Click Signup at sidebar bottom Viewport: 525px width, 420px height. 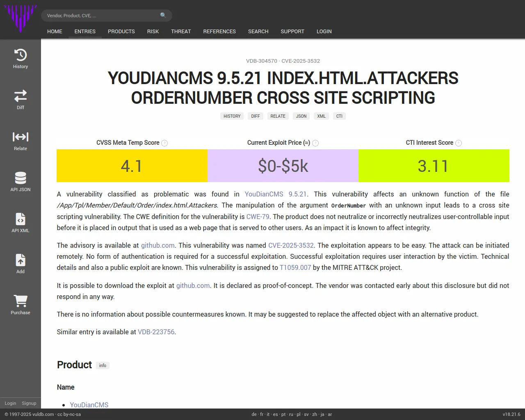29,403
